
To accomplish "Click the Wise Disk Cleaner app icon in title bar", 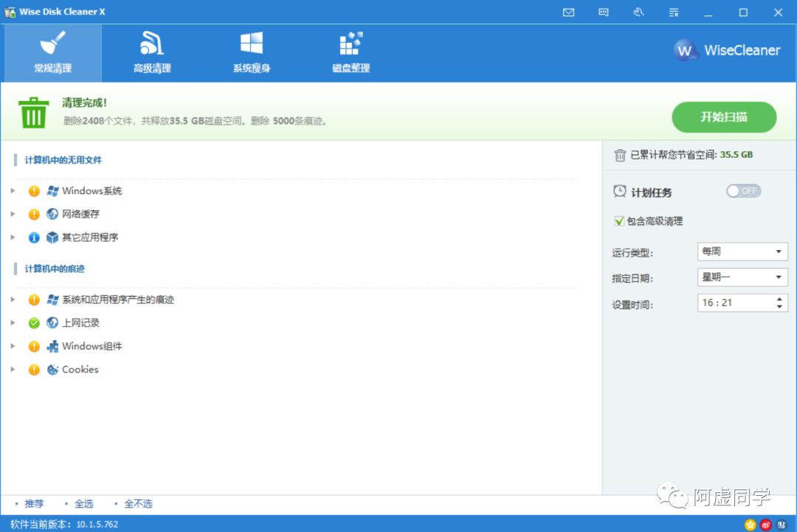I will coord(10,12).
